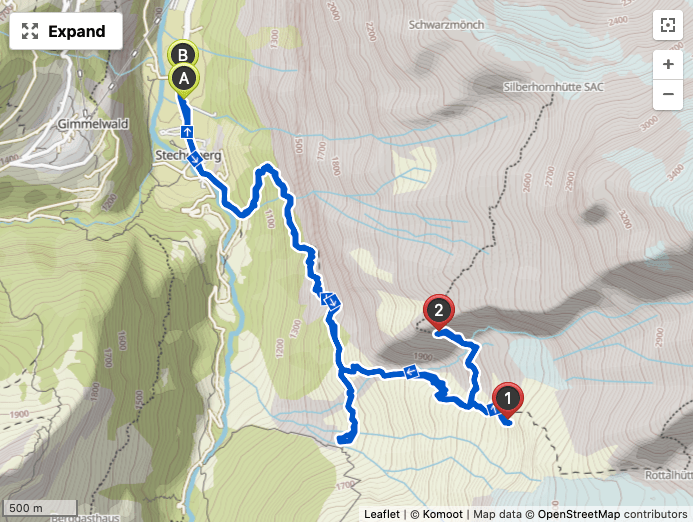
Task: Click the Stechelberg village label
Action: [x=188, y=155]
